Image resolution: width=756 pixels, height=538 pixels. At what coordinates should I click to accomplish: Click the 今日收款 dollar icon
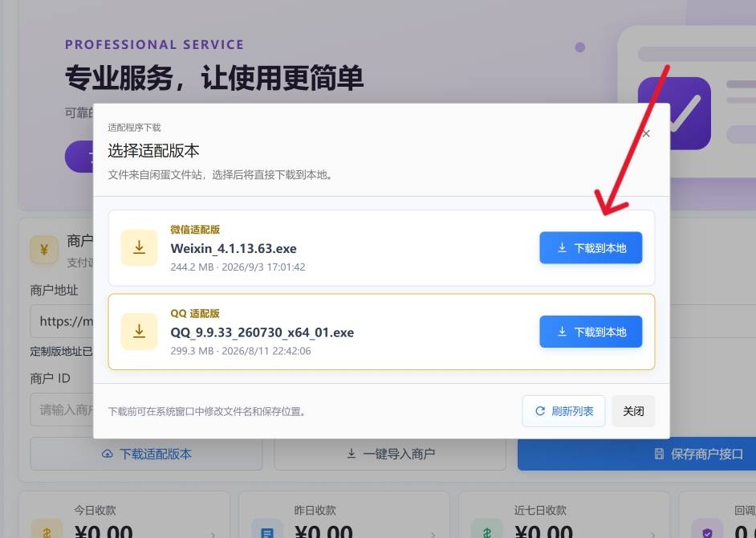[x=47, y=530]
